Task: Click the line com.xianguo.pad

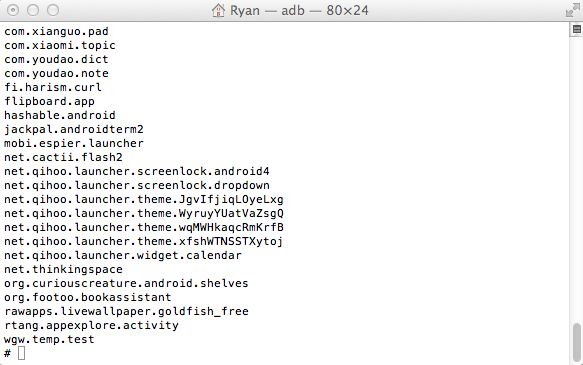Action: [57, 32]
